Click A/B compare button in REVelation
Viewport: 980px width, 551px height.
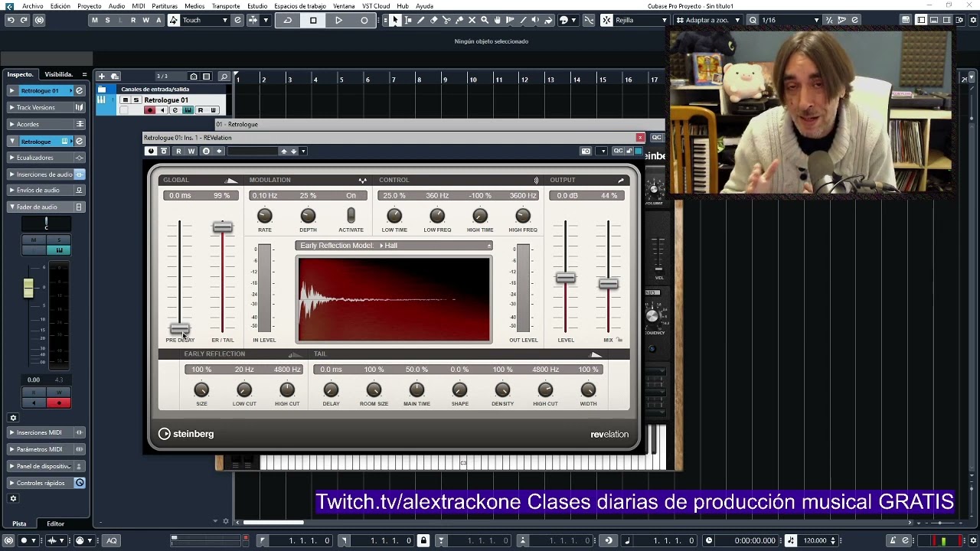pyautogui.click(x=206, y=151)
